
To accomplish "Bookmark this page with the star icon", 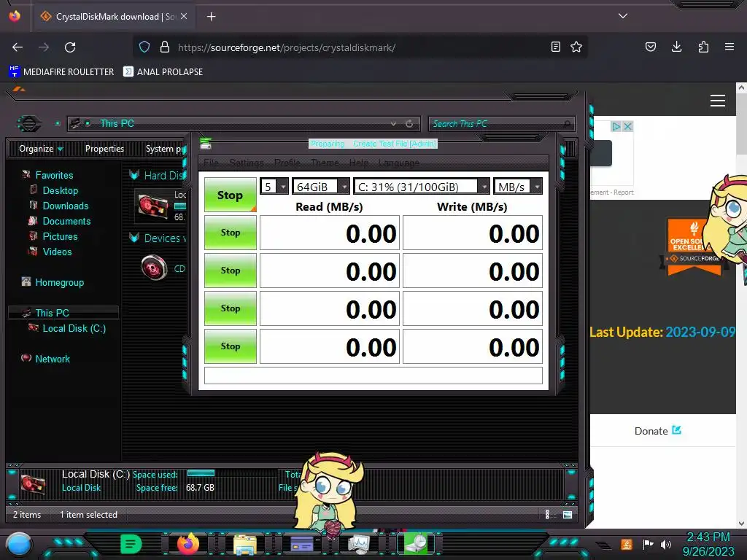I will coord(576,47).
